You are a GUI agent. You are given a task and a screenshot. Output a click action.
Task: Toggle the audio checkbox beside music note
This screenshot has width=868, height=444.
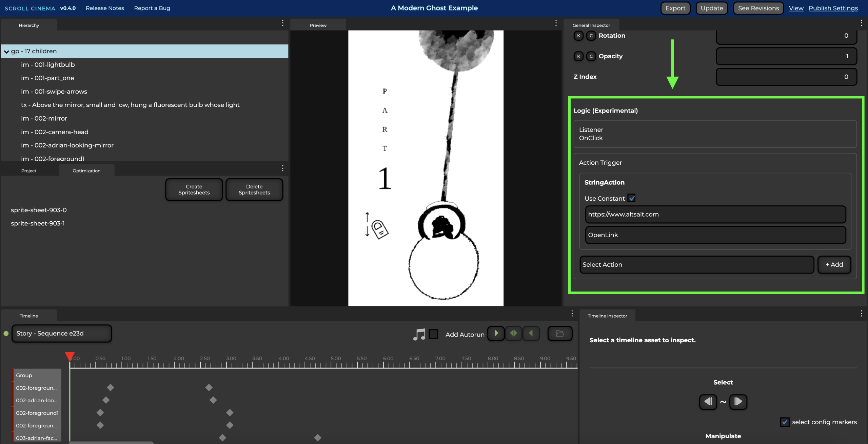[433, 334]
